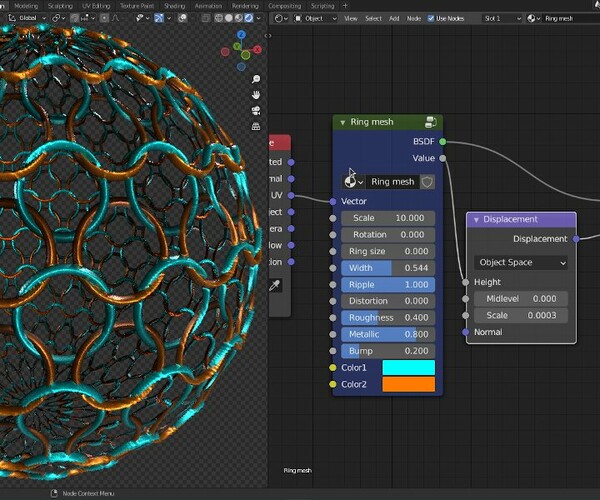
Task: Open the pivot point link dropdown
Action: click(x=59, y=18)
